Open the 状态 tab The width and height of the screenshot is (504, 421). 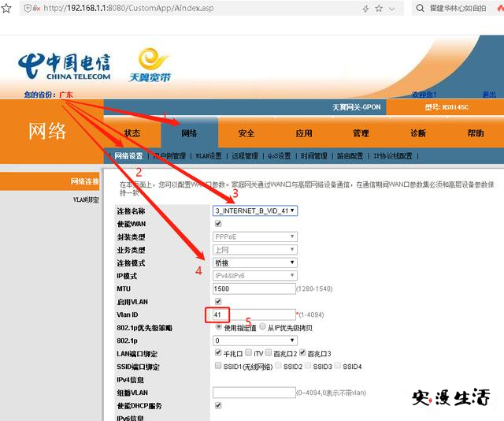pyautogui.click(x=132, y=133)
